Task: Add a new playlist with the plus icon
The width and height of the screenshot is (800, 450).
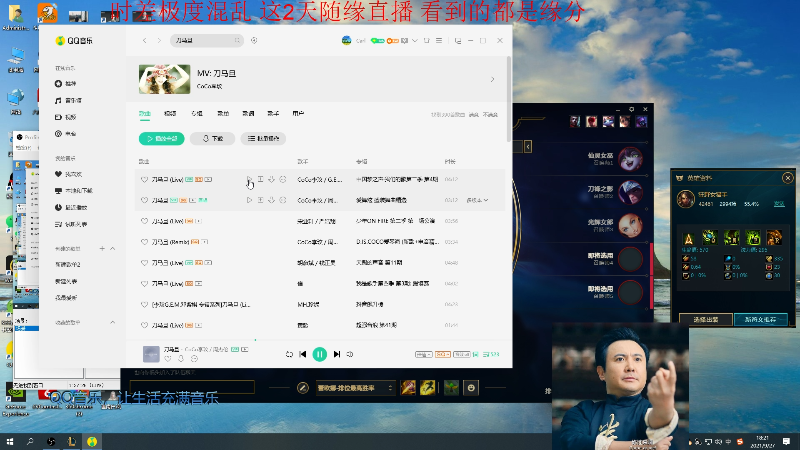Action: coord(102,248)
